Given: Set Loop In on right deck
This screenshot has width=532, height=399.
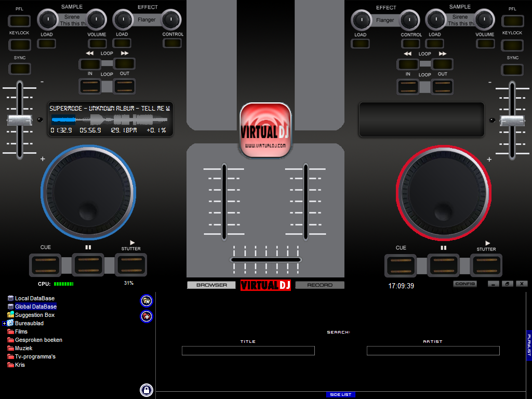Looking at the screenshot, I should [408, 87].
